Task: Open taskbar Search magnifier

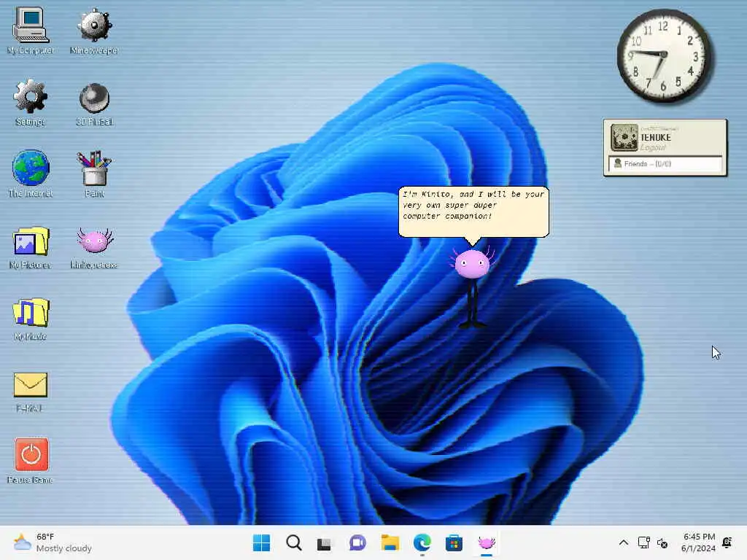Action: click(293, 542)
